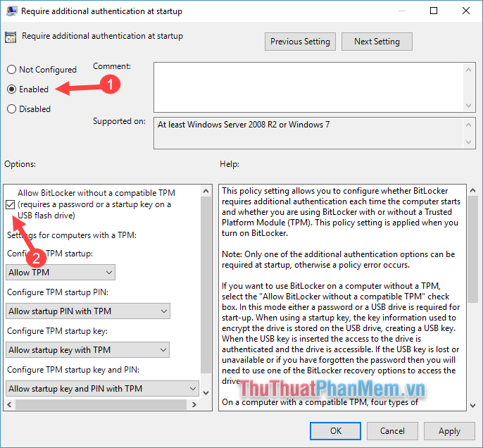Open the Configure TPM startup key dropdown
Viewport: 483px width, 448px height.
(87, 350)
